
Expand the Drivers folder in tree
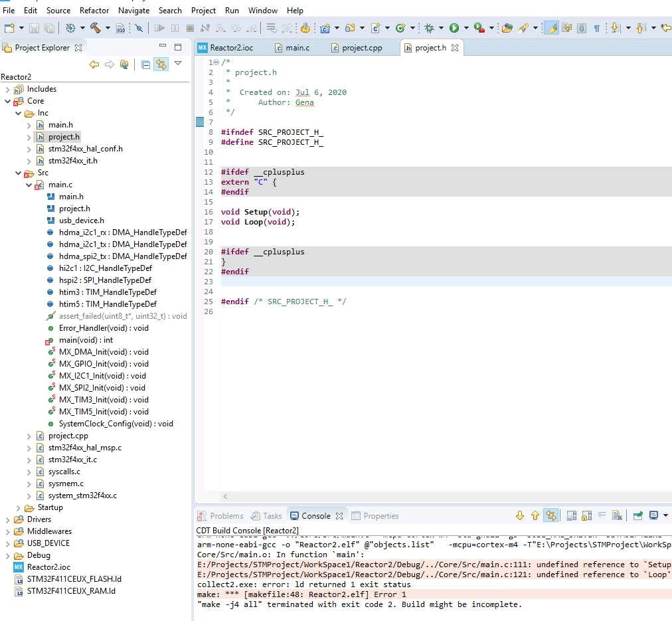7,519
